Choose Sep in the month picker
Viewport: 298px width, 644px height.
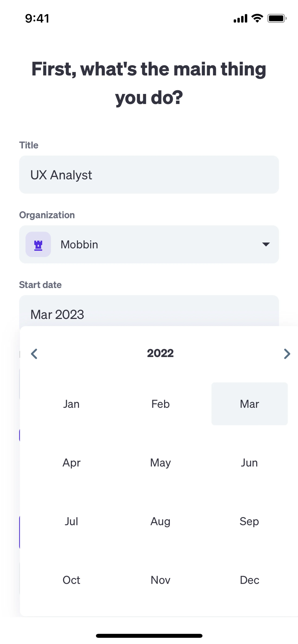[x=249, y=521]
